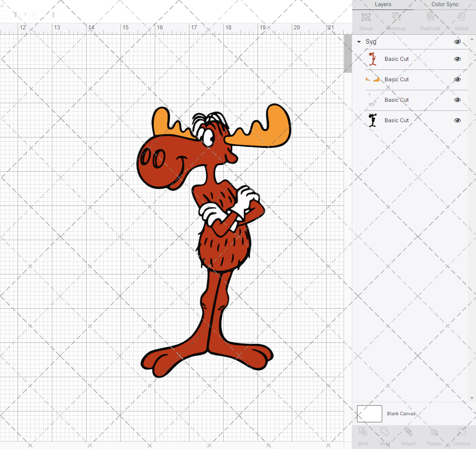Switch to the Layers tab
The width and height of the screenshot is (476, 449).
click(383, 5)
